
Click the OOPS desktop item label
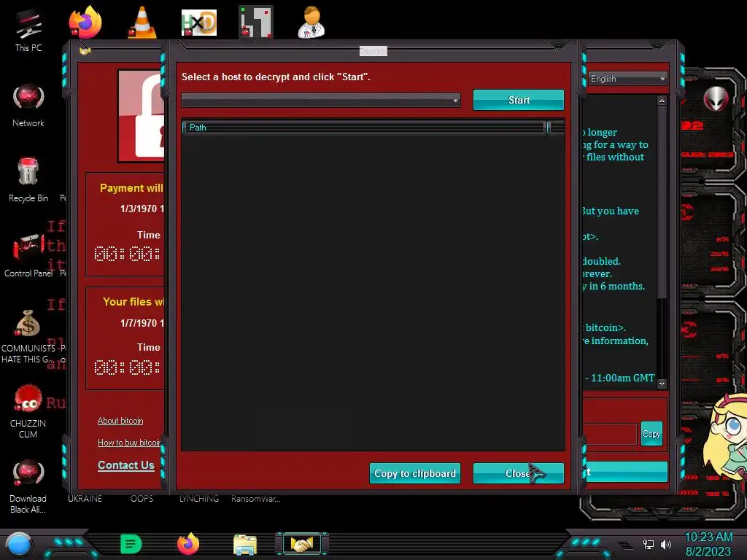tap(142, 499)
